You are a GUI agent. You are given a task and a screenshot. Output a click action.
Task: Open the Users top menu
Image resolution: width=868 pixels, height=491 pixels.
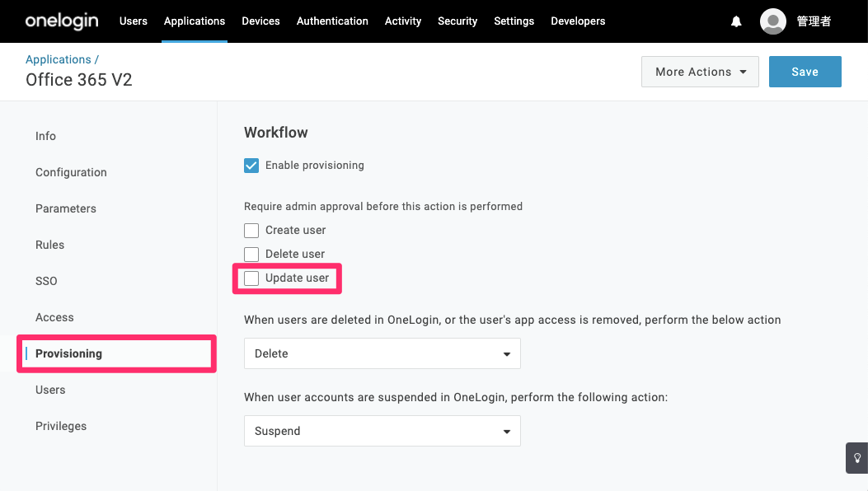pyautogui.click(x=134, y=21)
